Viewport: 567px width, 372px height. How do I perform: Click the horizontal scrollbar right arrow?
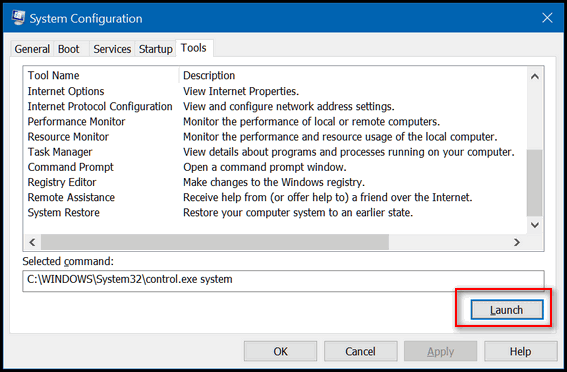coord(517,242)
